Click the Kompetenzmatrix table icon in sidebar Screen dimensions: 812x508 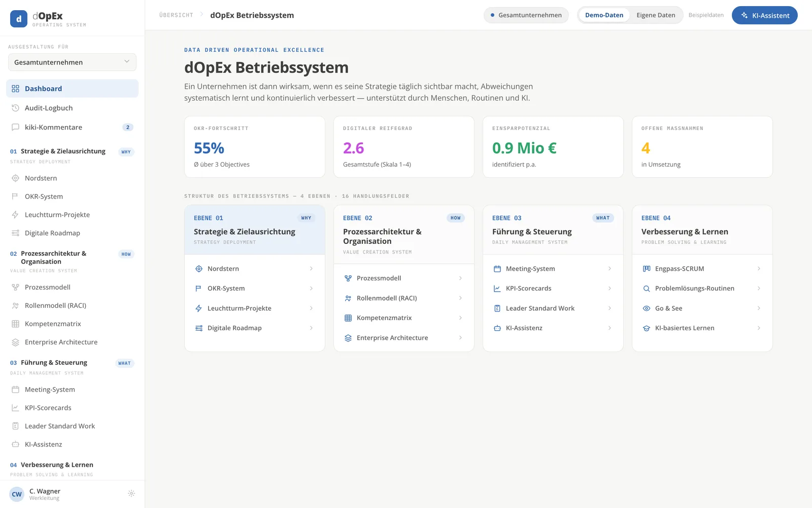(x=15, y=324)
